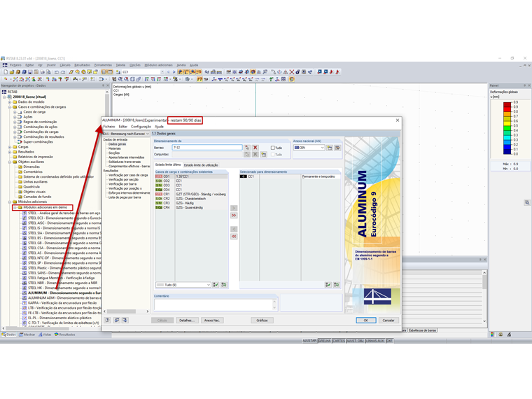The height and width of the screenshot is (399, 532).
Task: Go to previous load case with left arrow
Action: [x=168, y=72]
